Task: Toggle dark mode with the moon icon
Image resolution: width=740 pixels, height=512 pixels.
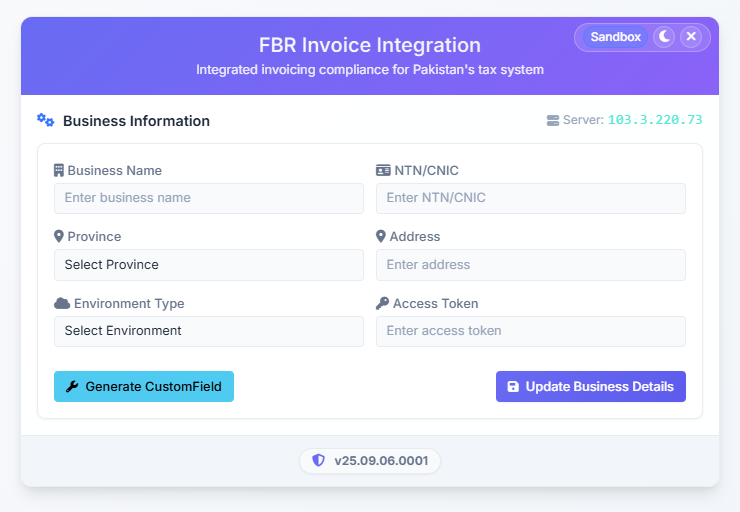Action: click(x=664, y=37)
